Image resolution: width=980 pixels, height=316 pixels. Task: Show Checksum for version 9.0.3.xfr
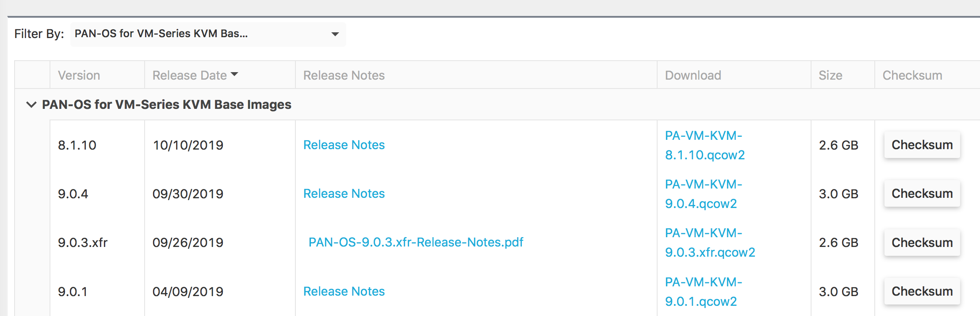922,243
